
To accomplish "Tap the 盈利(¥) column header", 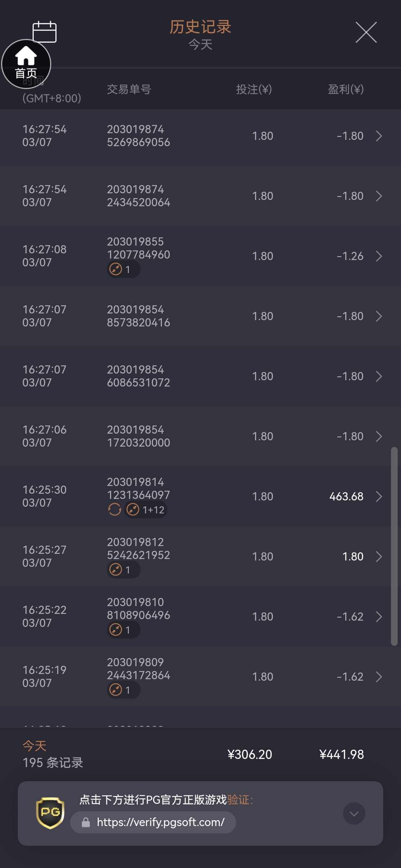I will click(x=346, y=89).
